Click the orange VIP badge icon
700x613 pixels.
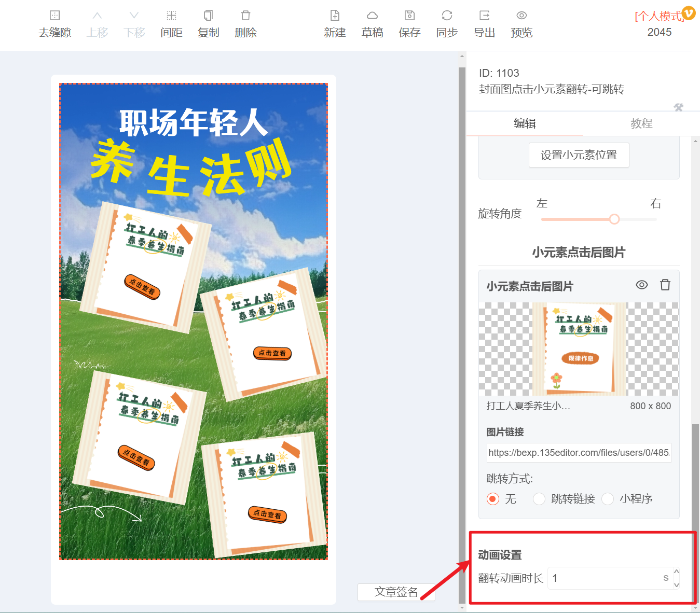click(689, 13)
